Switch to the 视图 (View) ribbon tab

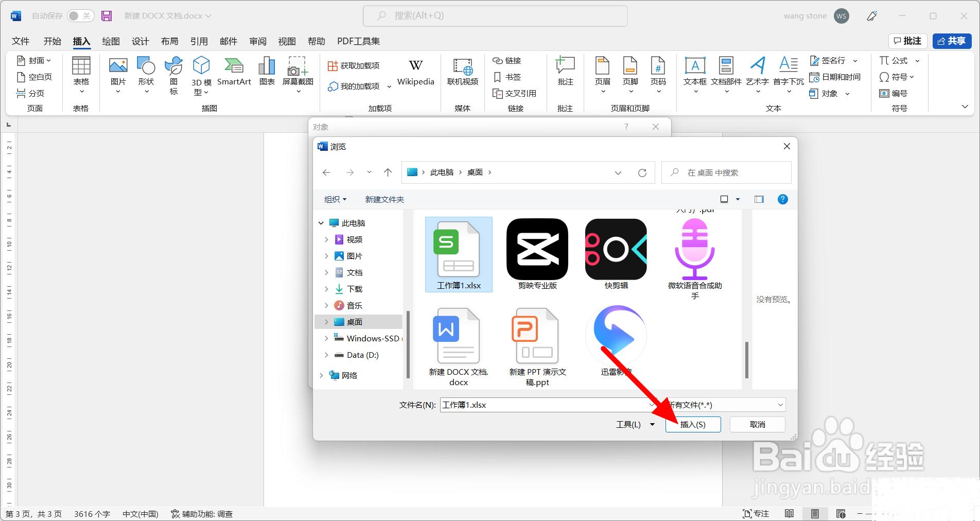click(x=287, y=41)
